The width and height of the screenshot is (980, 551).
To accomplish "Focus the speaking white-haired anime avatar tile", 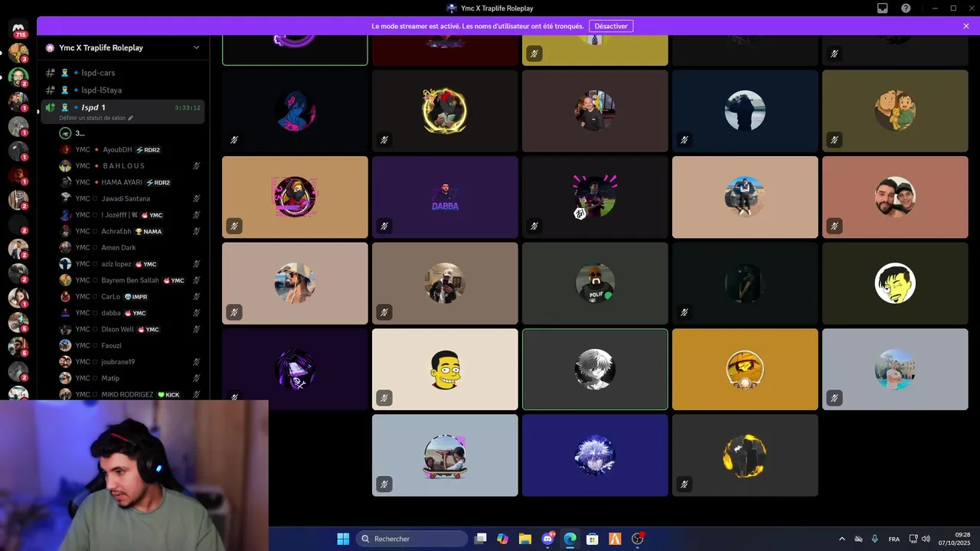I will point(595,370).
